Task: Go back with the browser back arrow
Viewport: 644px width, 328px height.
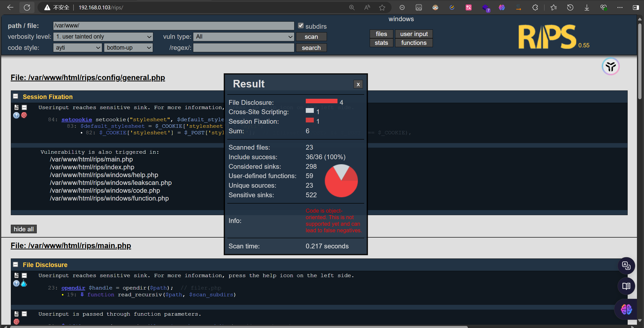Action: (10, 8)
